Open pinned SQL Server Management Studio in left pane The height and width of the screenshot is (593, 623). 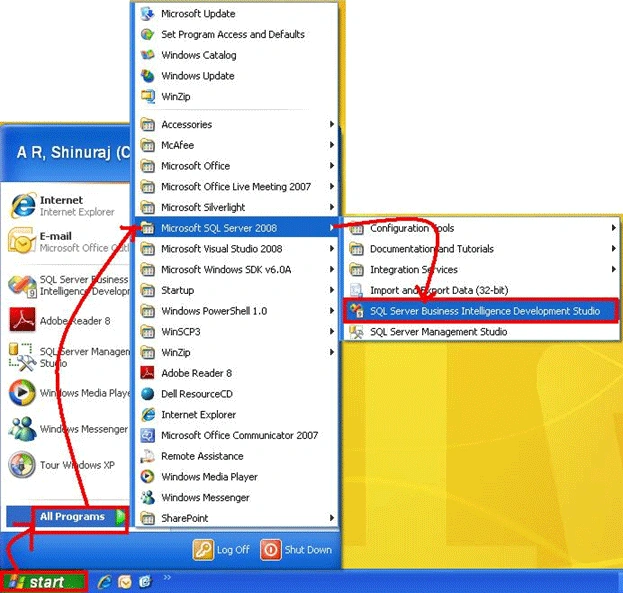coord(68,357)
